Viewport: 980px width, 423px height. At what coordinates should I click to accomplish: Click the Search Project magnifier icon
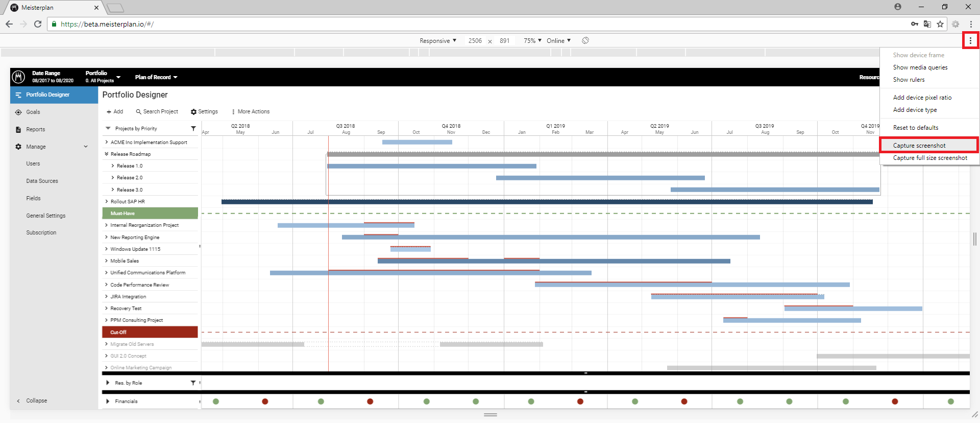pyautogui.click(x=138, y=111)
